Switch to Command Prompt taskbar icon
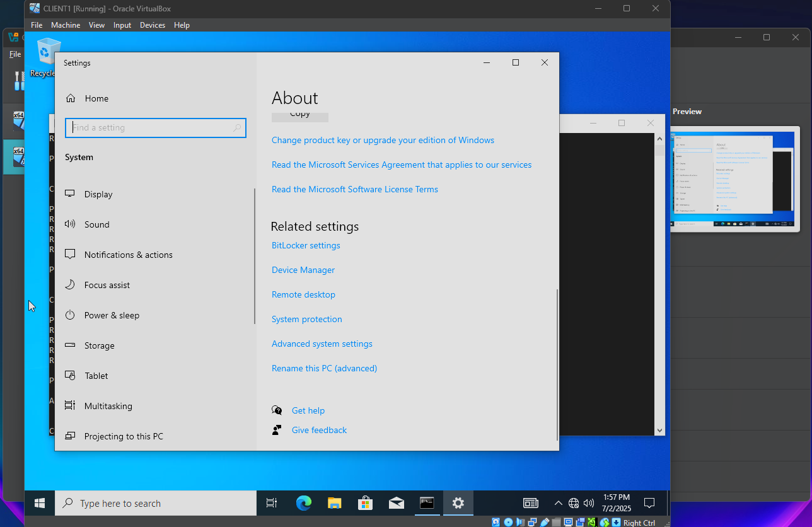Screen dimensions: 812x527 click(x=427, y=503)
